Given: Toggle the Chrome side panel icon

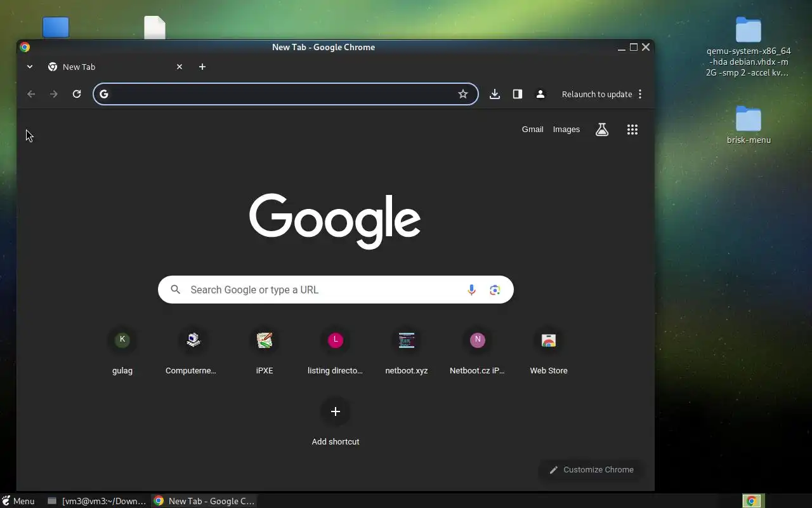Looking at the screenshot, I should (518, 94).
